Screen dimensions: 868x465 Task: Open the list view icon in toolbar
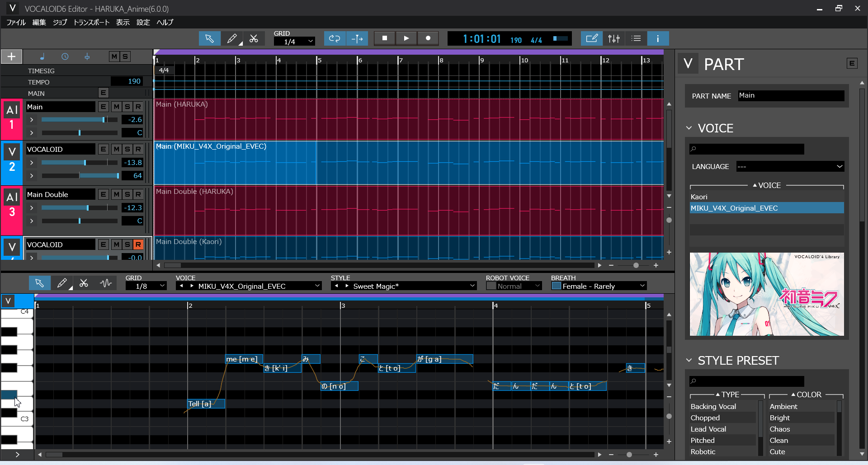636,38
